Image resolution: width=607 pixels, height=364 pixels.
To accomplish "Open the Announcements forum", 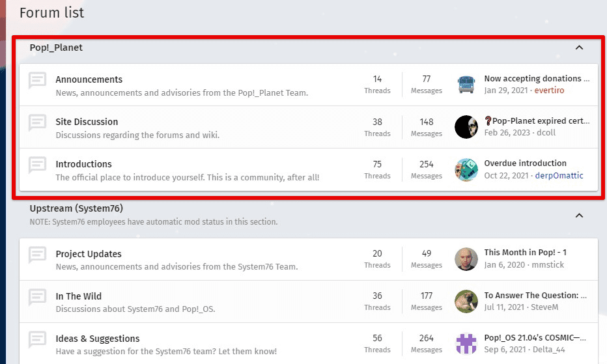I will pos(89,79).
